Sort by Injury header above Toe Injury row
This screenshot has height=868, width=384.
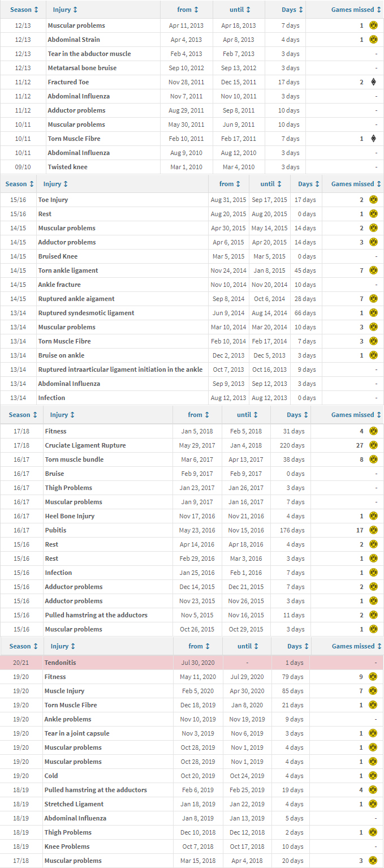pos(55,184)
